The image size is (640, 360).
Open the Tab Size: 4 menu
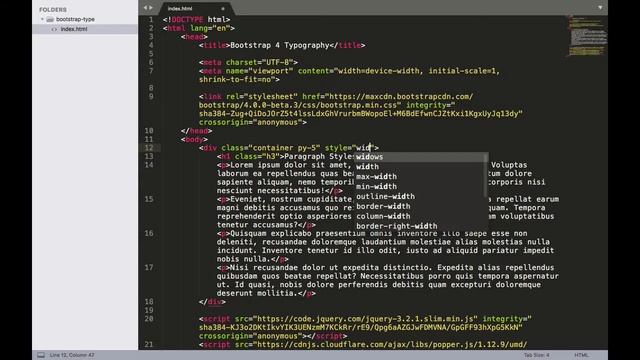[x=537, y=355]
